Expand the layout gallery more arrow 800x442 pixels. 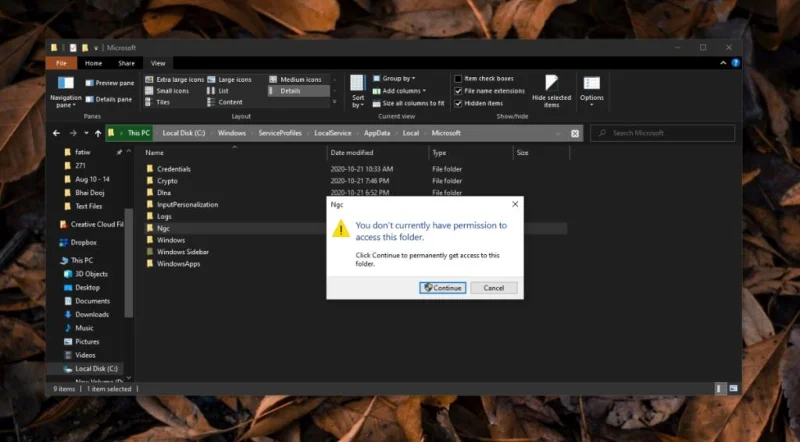tap(335, 102)
